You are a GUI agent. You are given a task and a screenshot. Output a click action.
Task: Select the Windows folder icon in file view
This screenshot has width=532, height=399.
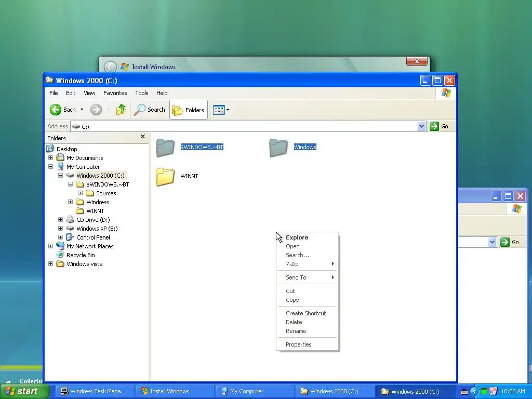tap(278, 148)
